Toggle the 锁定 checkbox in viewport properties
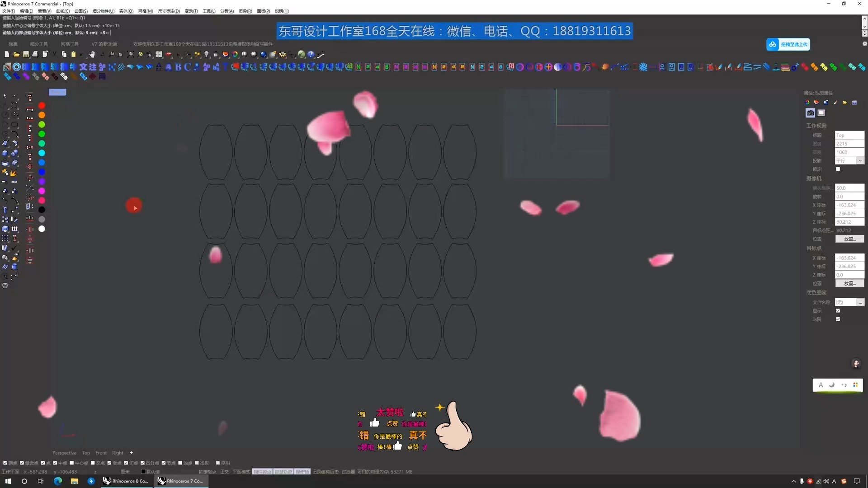The width and height of the screenshot is (868, 488). (838, 169)
